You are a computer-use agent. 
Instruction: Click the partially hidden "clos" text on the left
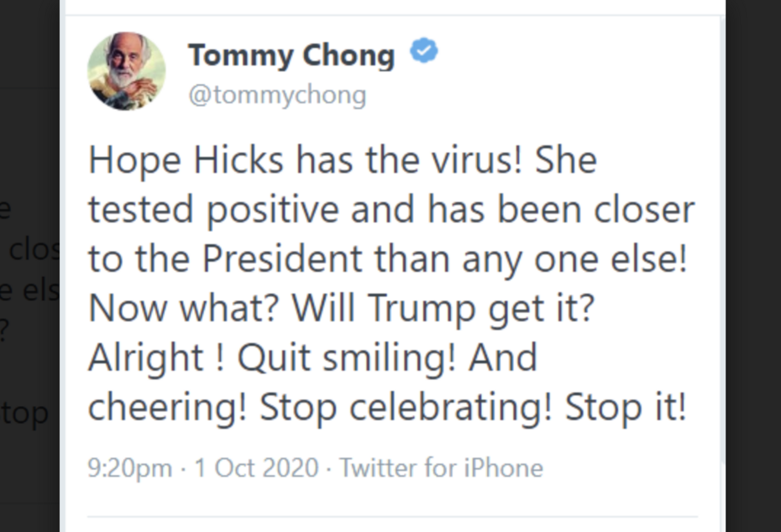[32, 251]
